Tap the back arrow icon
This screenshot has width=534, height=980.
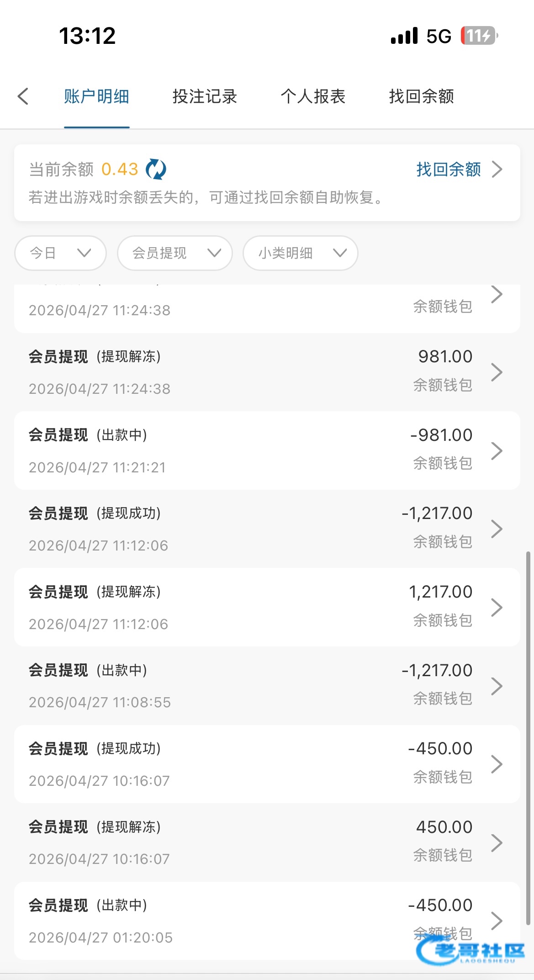pyautogui.click(x=23, y=96)
